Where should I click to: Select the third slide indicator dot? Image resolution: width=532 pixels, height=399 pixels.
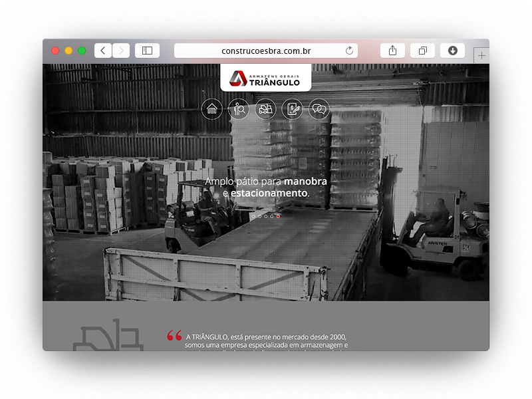[266, 216]
